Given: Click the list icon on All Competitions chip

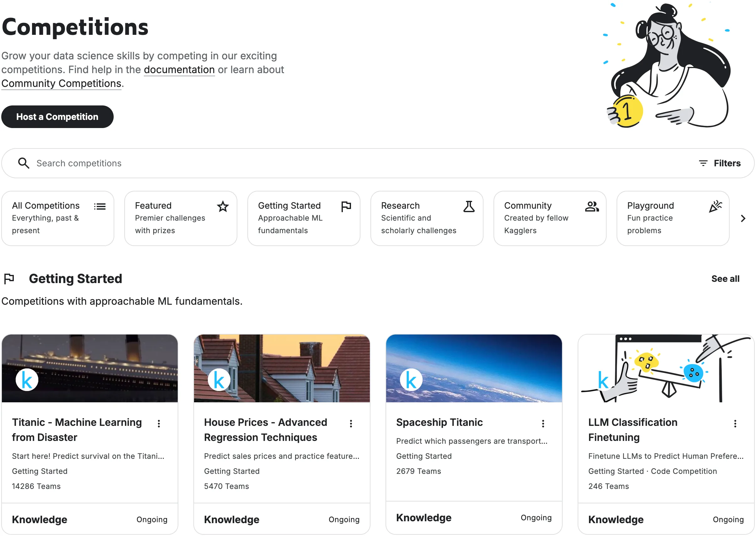Looking at the screenshot, I should pyautogui.click(x=100, y=206).
